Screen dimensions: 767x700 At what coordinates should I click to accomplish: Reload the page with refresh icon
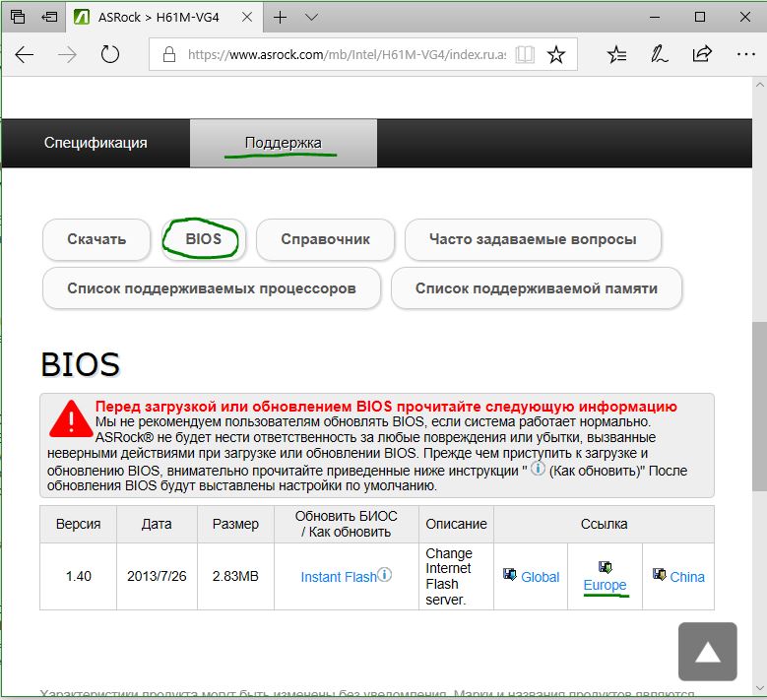tap(109, 54)
